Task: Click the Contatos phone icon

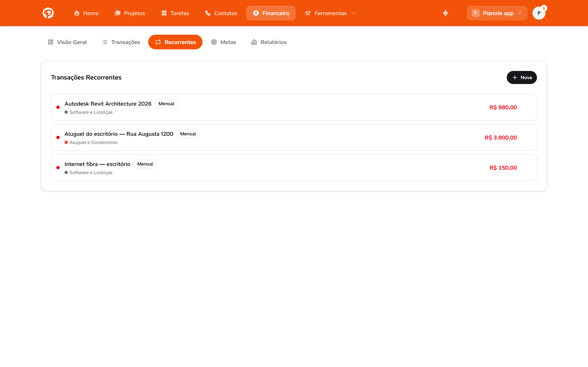Action: tap(208, 13)
